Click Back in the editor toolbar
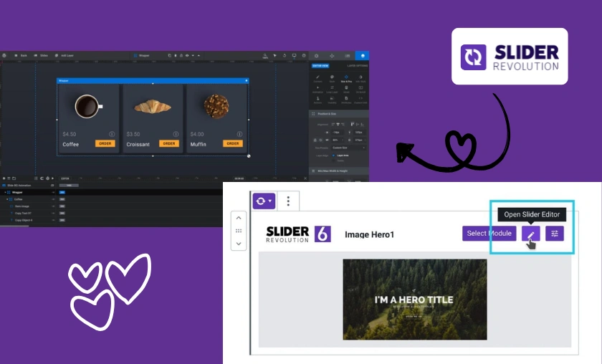 (21, 56)
